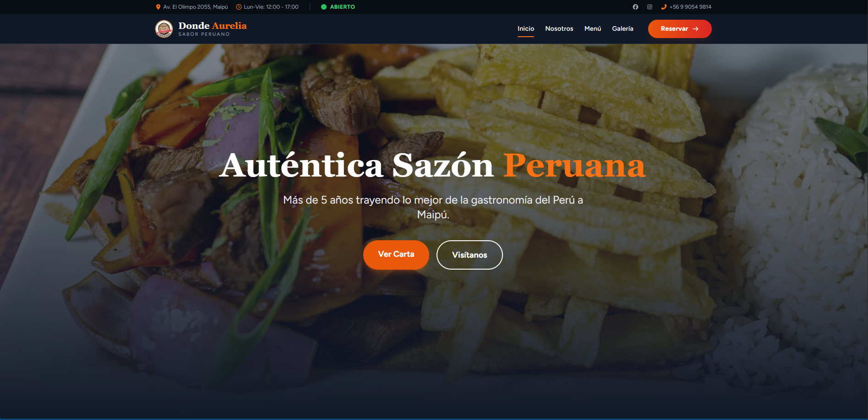Screen dimensions: 868x420
Task: Click the arrow inside Reservar button
Action: 696,29
